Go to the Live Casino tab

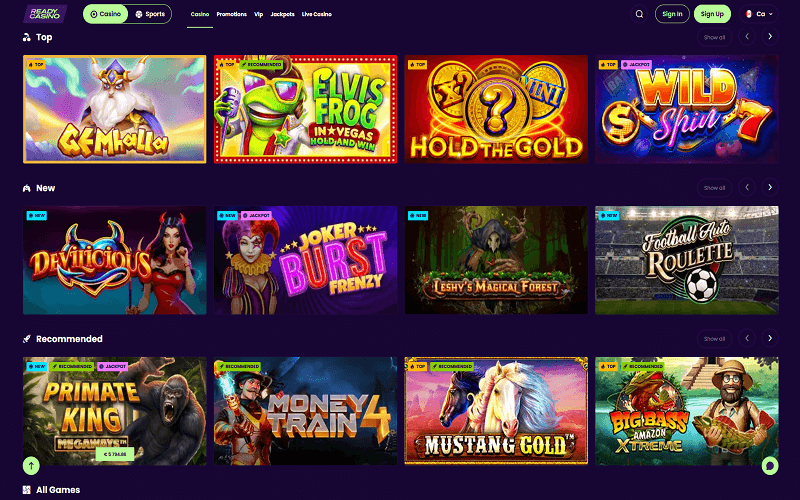click(x=317, y=14)
